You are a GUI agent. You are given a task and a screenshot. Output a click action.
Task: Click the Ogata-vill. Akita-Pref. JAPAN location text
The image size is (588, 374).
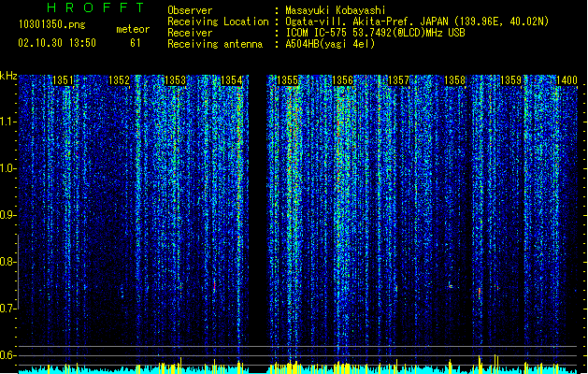tap(417, 22)
